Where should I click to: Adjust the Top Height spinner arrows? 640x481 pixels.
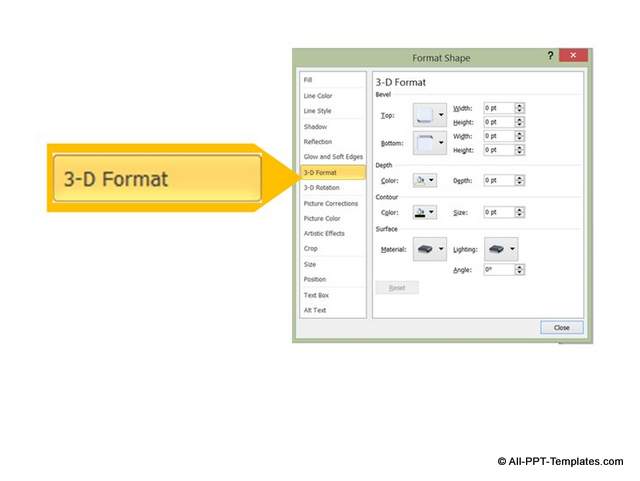(520, 122)
